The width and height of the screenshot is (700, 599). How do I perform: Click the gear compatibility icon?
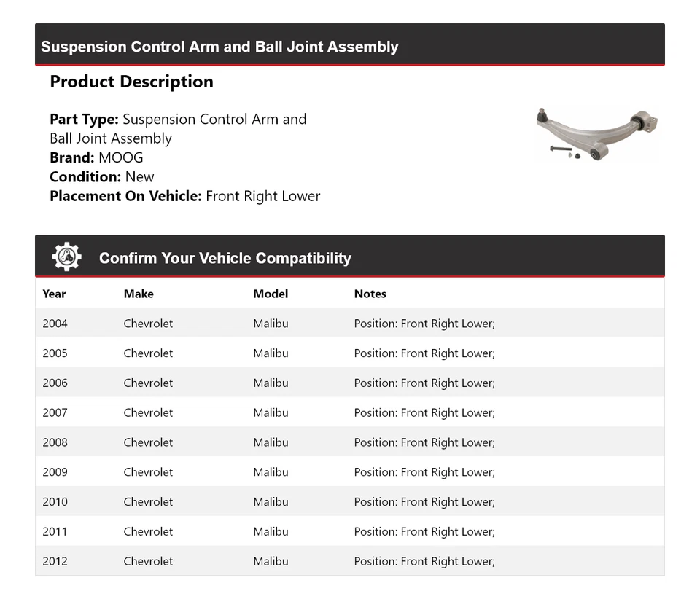(66, 257)
